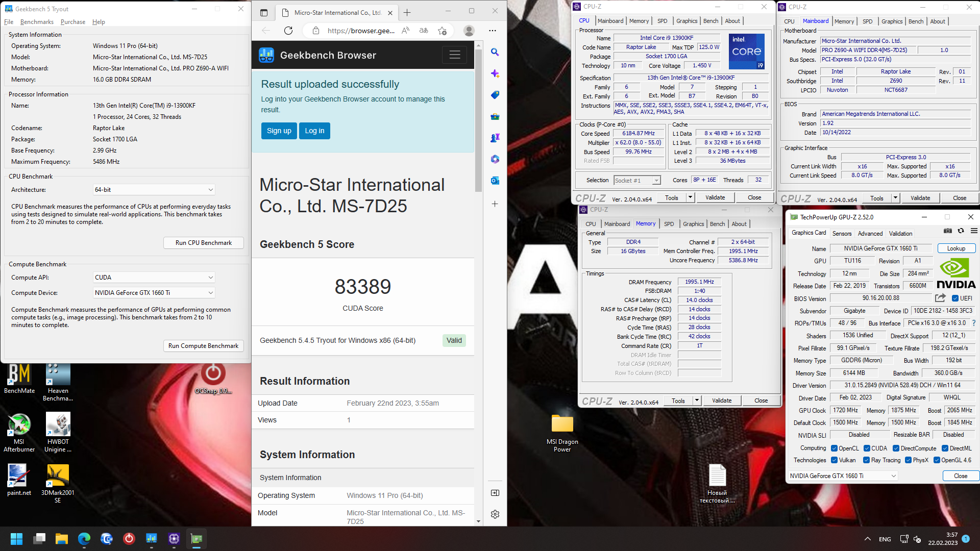Open the Edge tab actions menu icon
The image size is (980, 551).
(264, 13)
